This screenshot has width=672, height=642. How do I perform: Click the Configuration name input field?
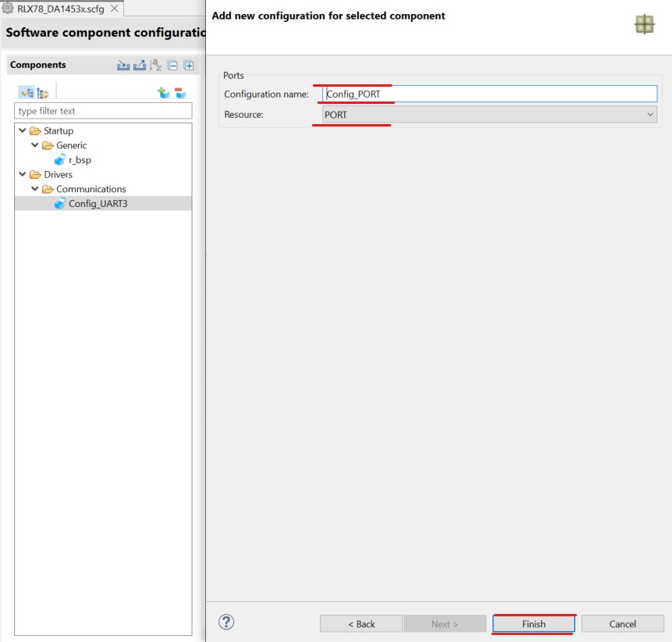pos(489,94)
